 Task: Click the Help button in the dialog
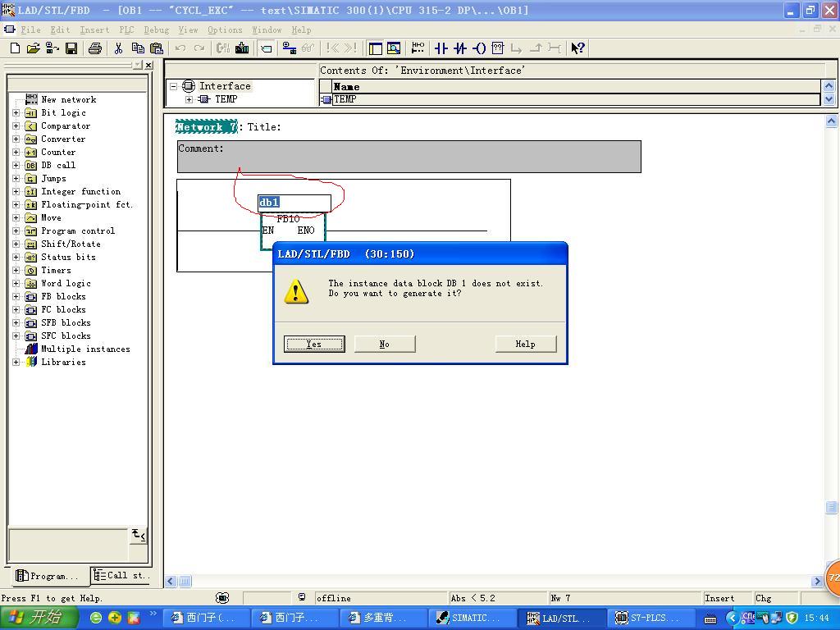(x=526, y=344)
